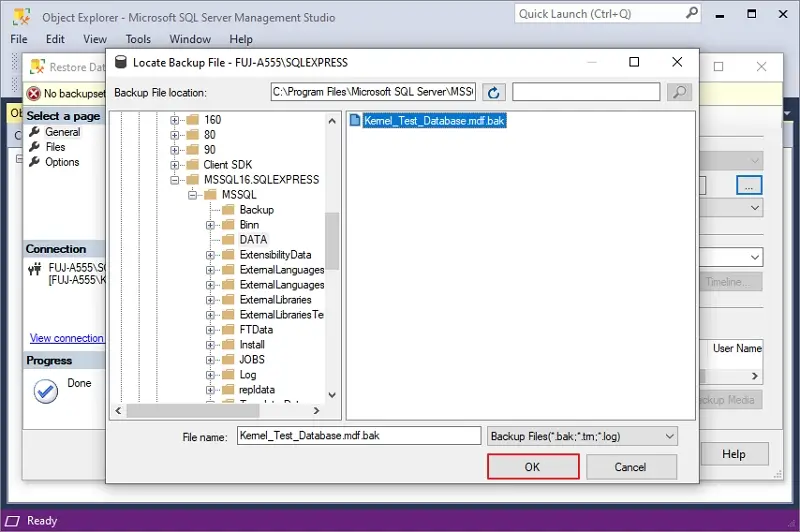Image resolution: width=800 pixels, height=532 pixels.
Task: Expand the Binn folder node
Action: pyautogui.click(x=210, y=225)
